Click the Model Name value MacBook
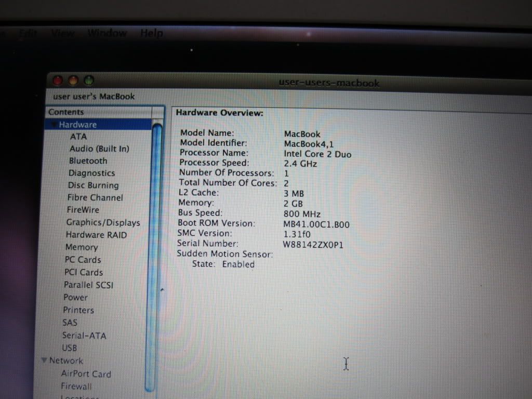 [x=302, y=134]
